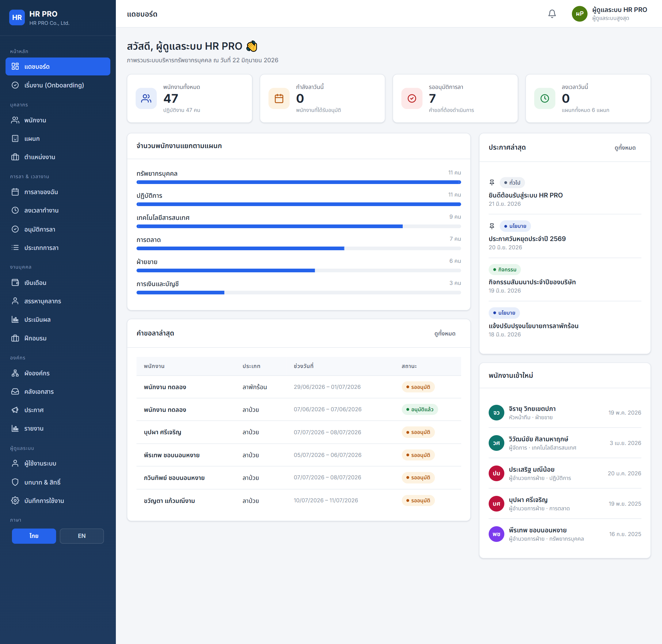Open รายงาน menu in sidebar
The width and height of the screenshot is (662, 644).
click(x=58, y=428)
